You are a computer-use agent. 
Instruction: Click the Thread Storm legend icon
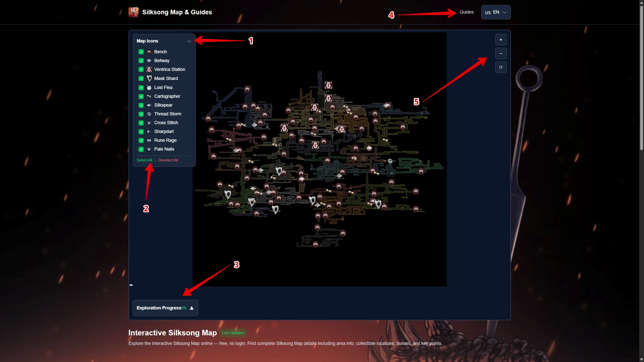tap(149, 114)
